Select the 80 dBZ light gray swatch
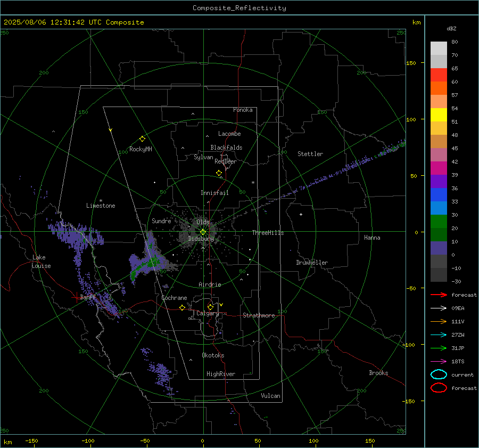 [439, 48]
